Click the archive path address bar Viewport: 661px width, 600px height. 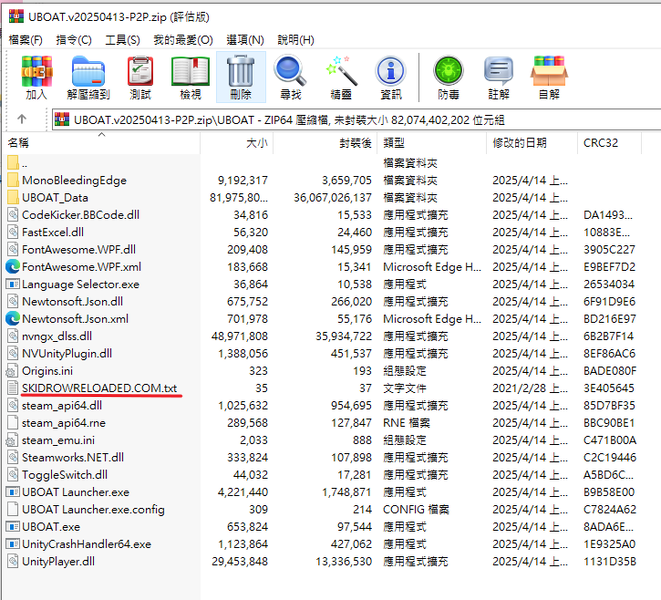tap(356, 120)
